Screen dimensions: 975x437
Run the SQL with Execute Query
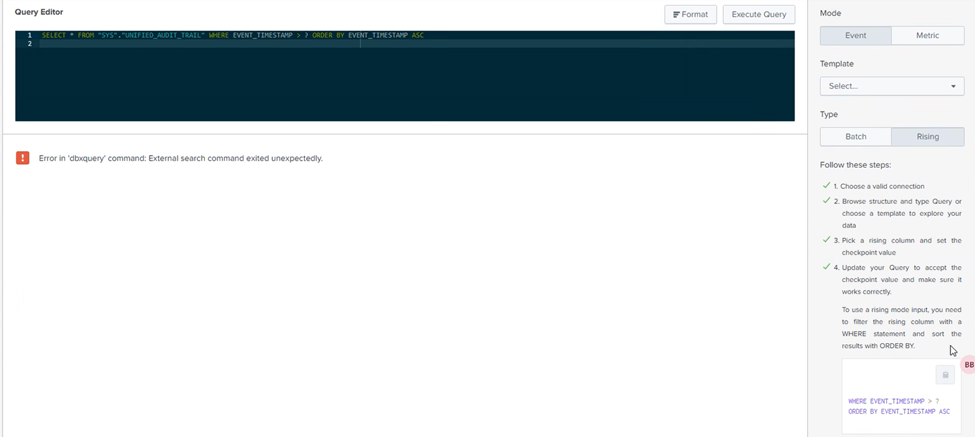(x=760, y=14)
